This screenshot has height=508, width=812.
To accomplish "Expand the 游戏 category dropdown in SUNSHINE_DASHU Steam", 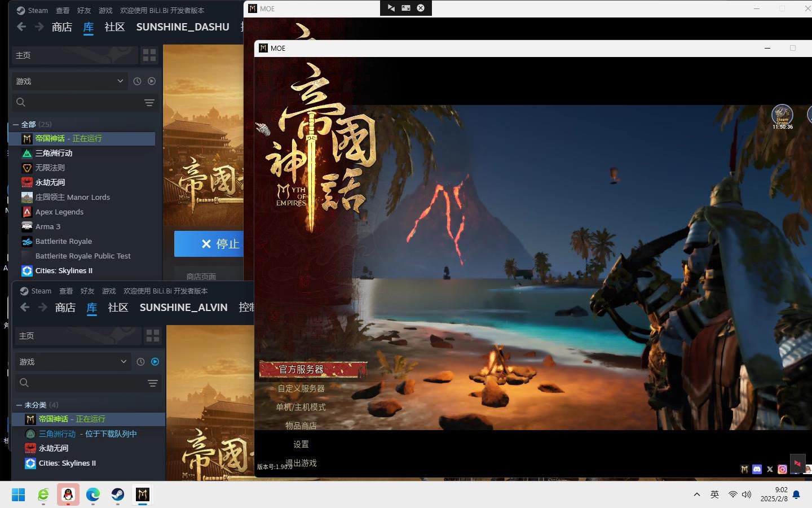I will [70, 81].
